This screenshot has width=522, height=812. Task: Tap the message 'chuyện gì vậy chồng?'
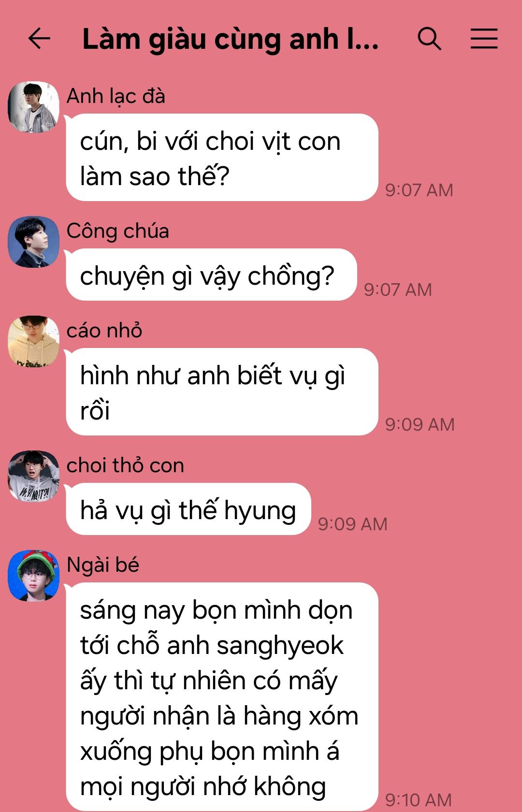(x=211, y=275)
